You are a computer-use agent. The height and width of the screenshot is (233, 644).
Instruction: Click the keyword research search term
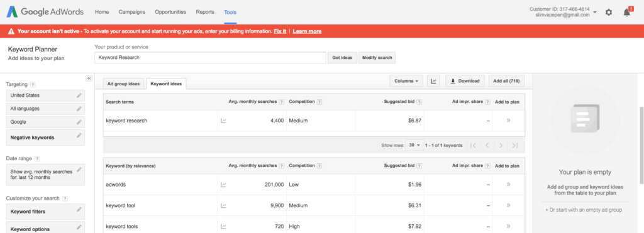pyautogui.click(x=126, y=121)
